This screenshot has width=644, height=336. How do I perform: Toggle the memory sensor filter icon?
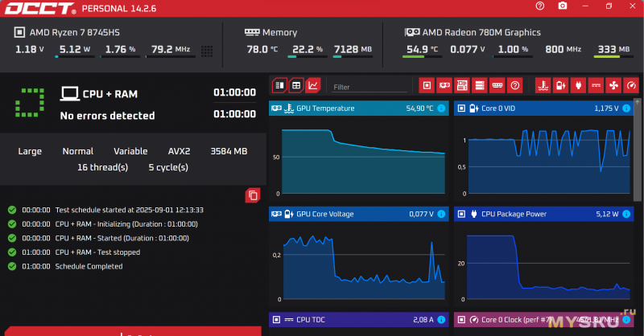coord(497,85)
